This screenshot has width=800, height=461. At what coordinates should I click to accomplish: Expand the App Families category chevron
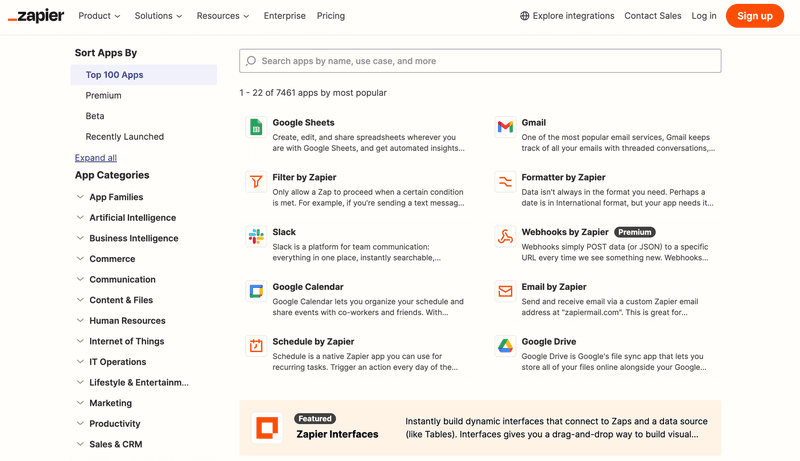(x=80, y=197)
